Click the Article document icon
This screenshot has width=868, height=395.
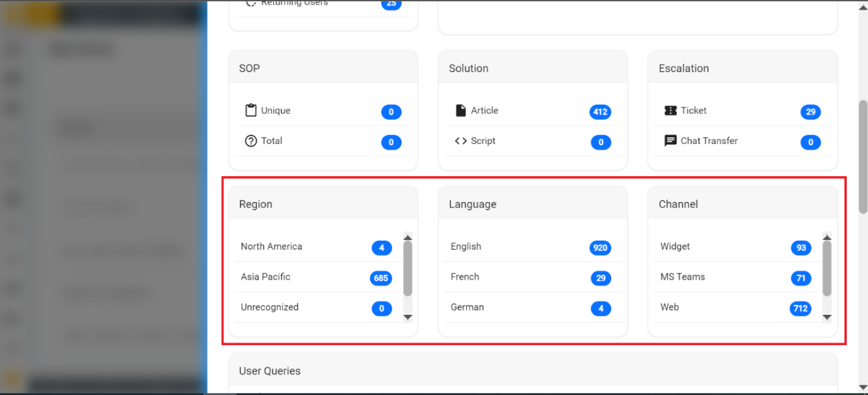[x=460, y=110]
